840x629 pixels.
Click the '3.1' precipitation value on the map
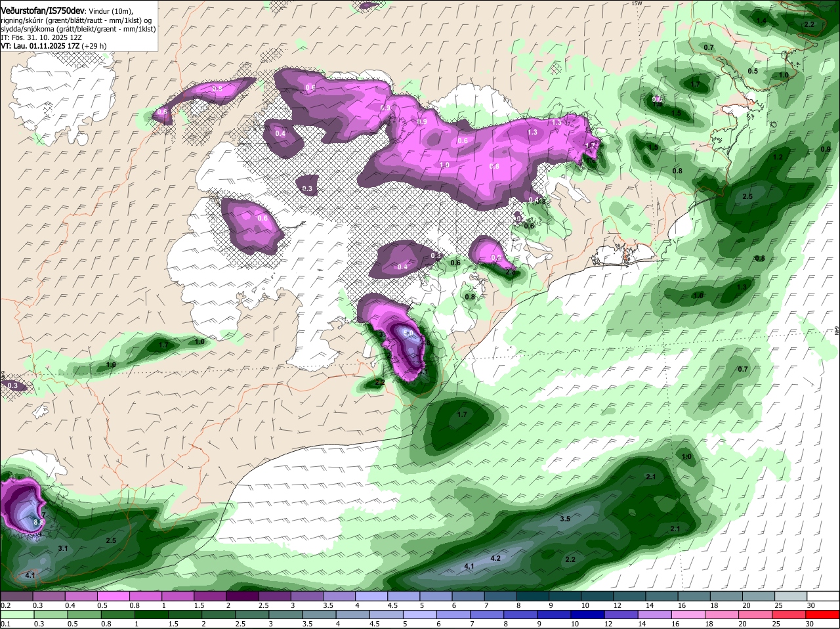click(63, 548)
